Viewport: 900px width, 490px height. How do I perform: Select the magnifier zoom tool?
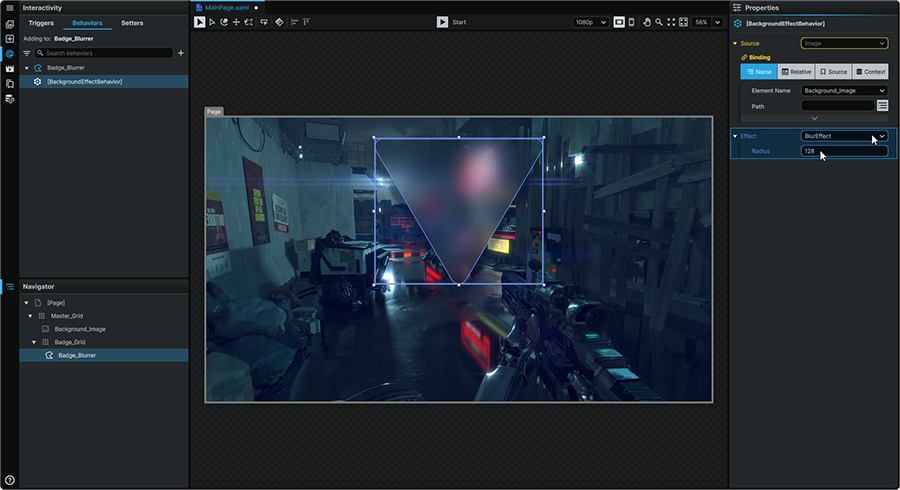pyautogui.click(x=659, y=22)
